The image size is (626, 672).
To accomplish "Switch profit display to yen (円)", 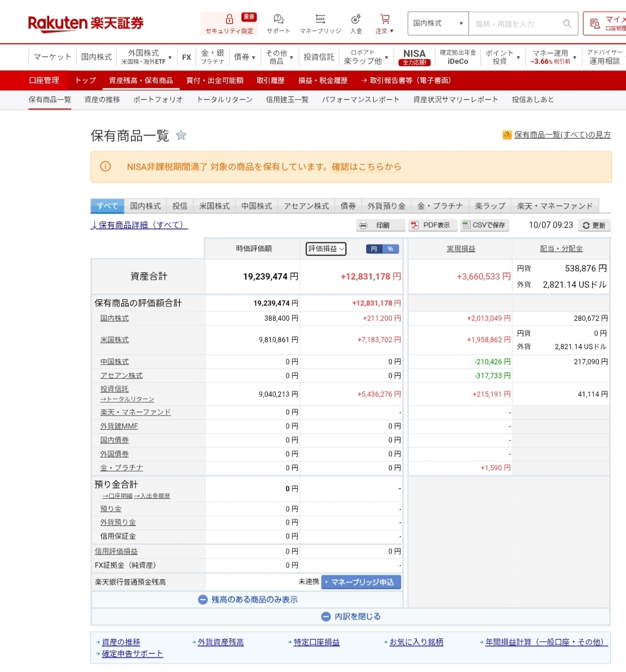I will [x=374, y=249].
